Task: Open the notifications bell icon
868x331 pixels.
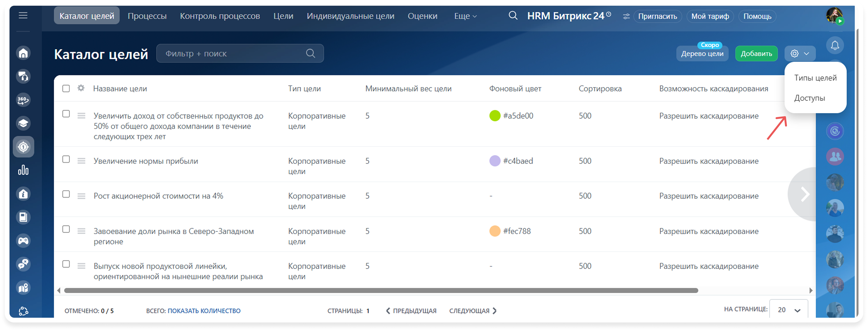Action: pos(835,46)
